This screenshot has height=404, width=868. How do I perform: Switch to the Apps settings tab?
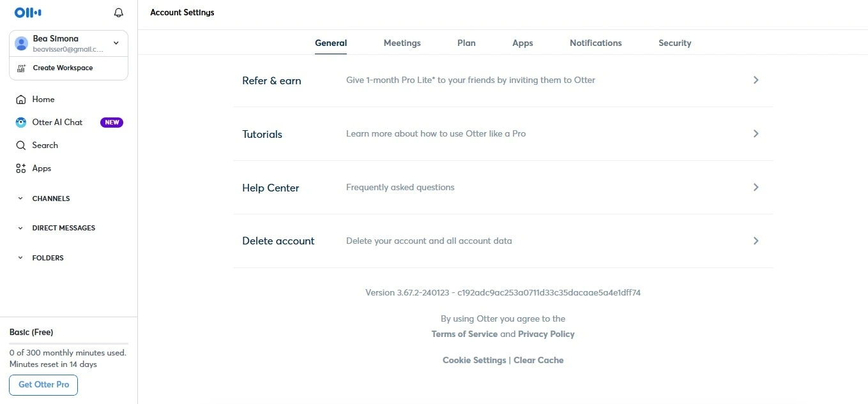coord(522,43)
